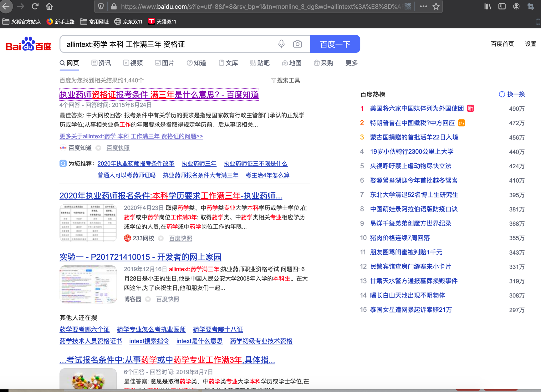Screen dimensions: 541x392
Task: Go to the browser home page
Action: (x=49, y=6)
